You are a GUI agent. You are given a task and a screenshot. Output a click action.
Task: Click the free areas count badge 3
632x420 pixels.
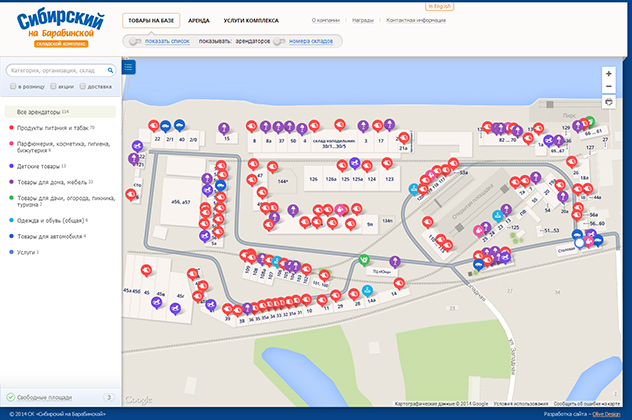109,397
